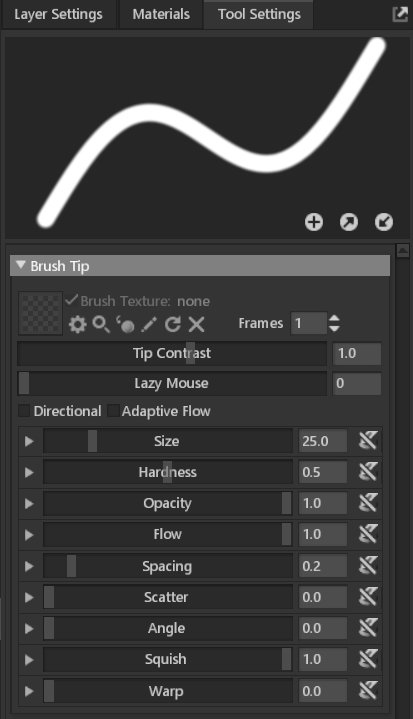Screen dimensions: 413x719
Task: Click the plus icon in brush preview
Action: point(314,222)
